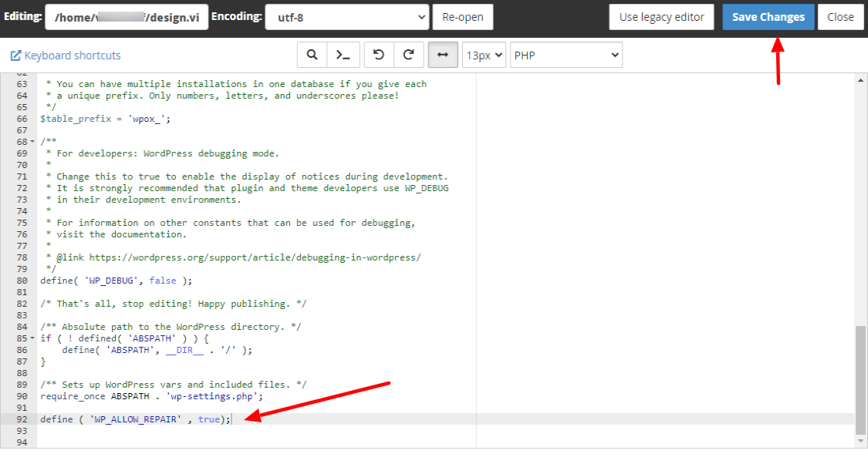Open the PHP language mode dropdown
This screenshot has width=868, height=464.
click(x=566, y=55)
